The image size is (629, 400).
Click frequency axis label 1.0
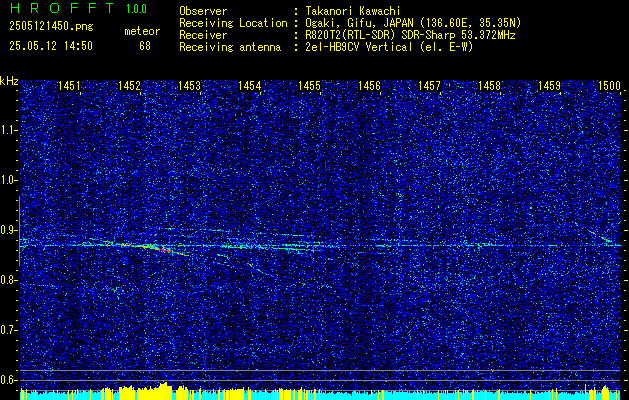[9, 180]
